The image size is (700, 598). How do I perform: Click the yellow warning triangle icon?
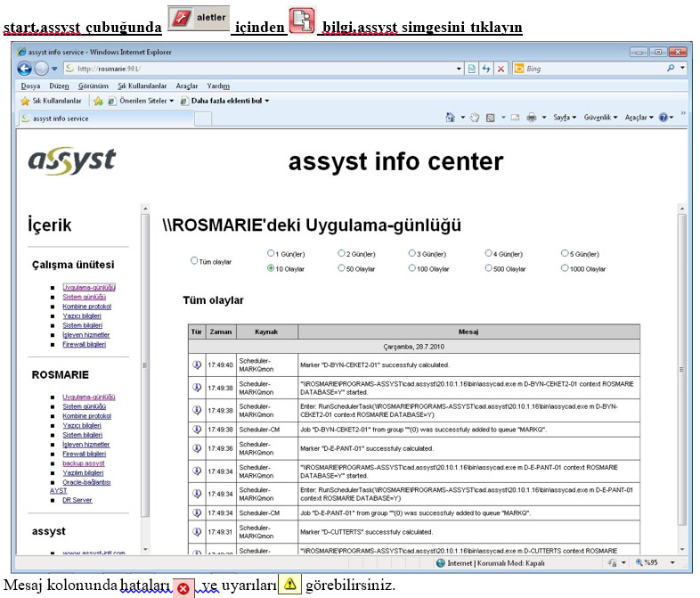coord(289,584)
